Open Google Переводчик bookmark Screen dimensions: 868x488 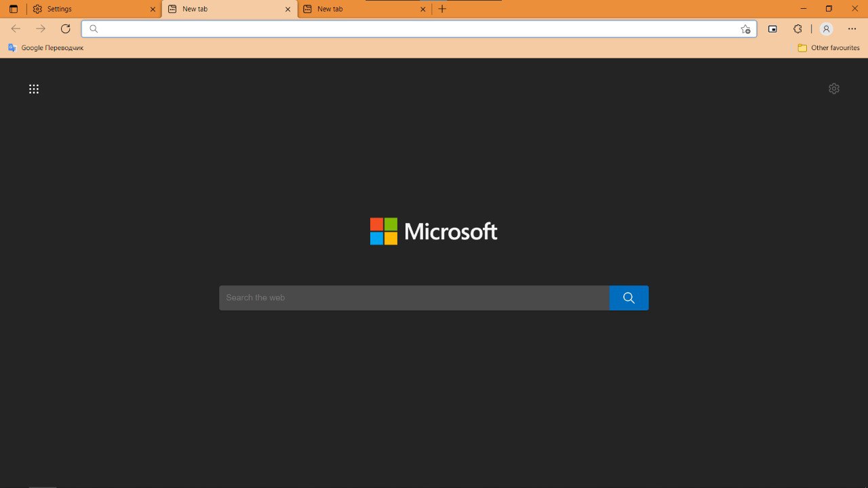coord(45,47)
